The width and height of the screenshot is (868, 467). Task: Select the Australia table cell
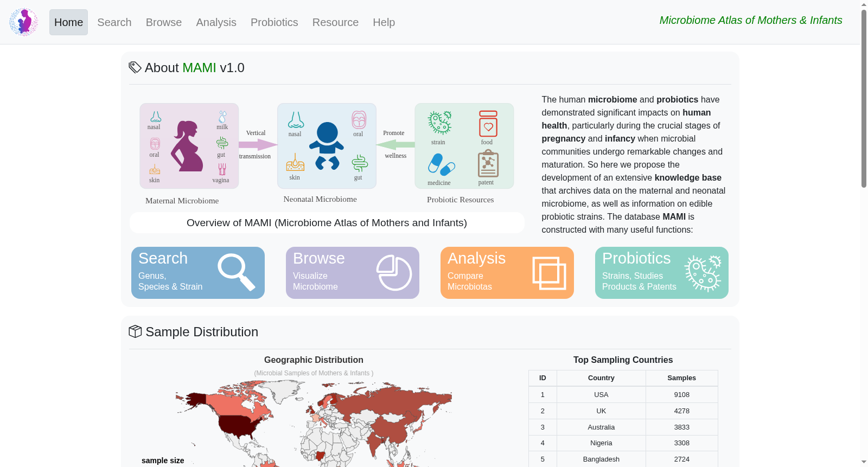coord(601,427)
